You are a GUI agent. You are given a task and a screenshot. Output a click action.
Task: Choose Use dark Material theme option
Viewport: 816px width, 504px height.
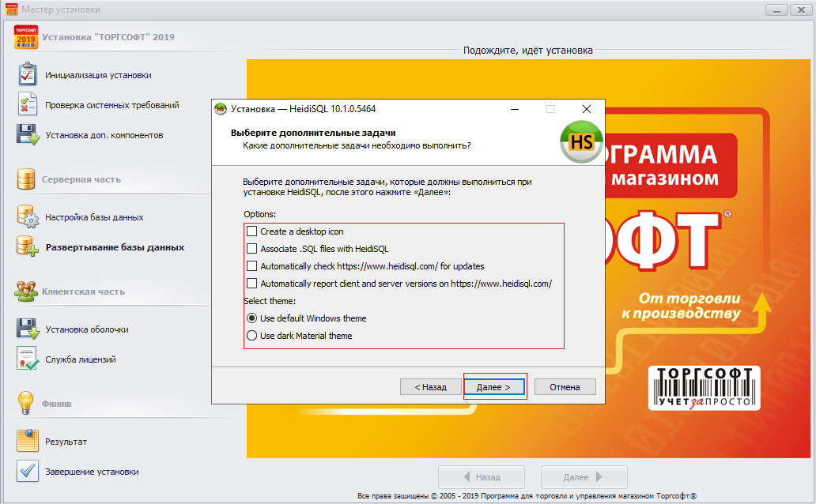(252, 336)
